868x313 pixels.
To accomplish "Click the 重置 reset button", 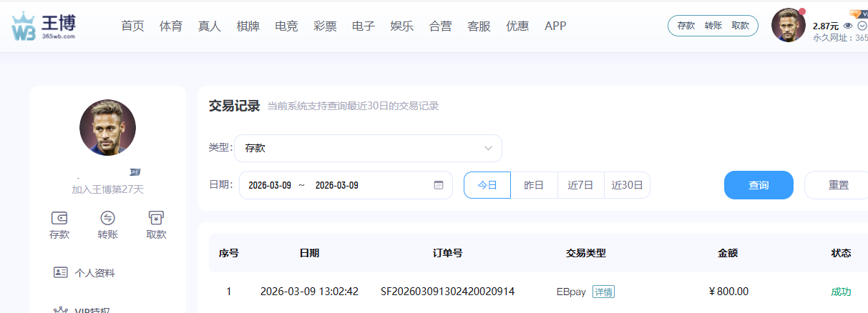I will pyautogui.click(x=838, y=185).
